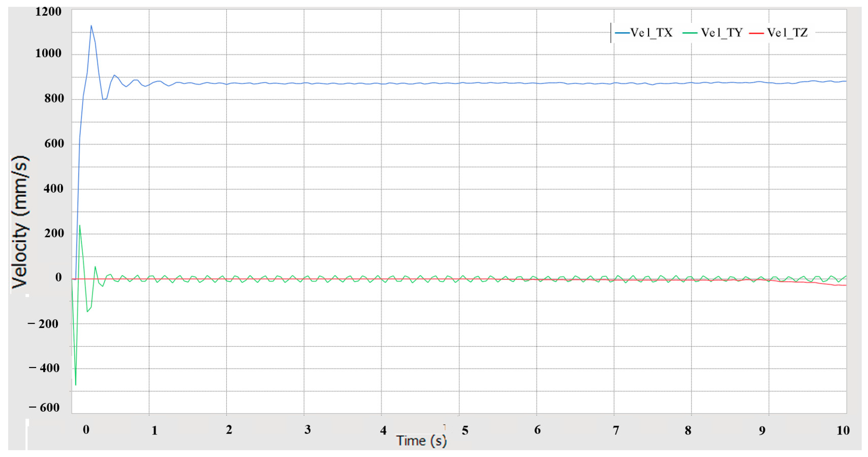Click the Vel_TZ legend entry
This screenshot has height=457, width=868.
778,33
